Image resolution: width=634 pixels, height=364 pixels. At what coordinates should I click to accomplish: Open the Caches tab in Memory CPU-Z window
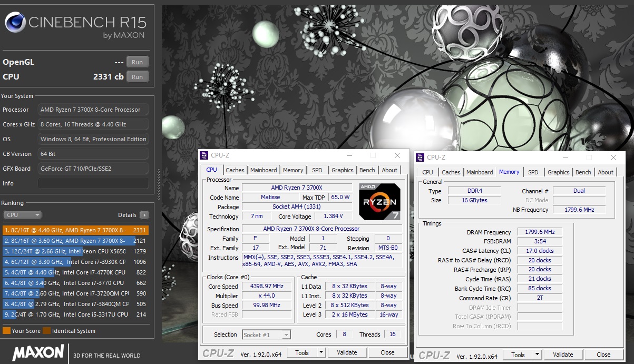click(x=451, y=172)
